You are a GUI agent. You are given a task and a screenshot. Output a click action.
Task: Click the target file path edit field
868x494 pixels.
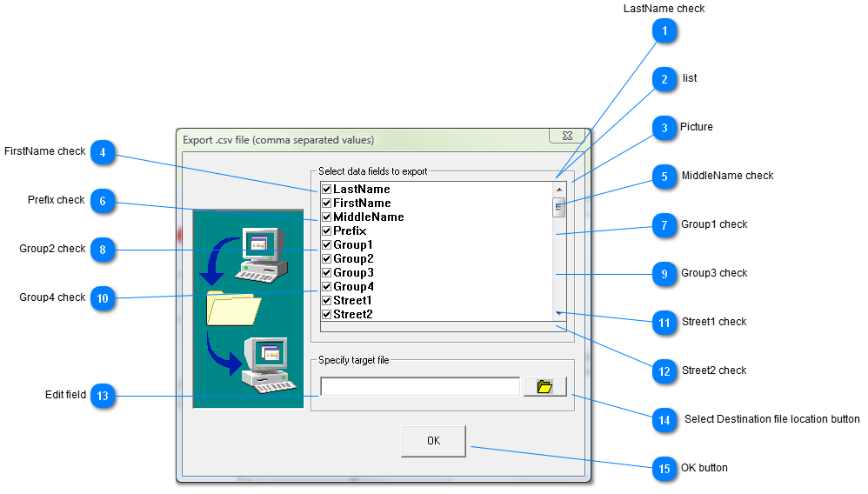coord(420,386)
